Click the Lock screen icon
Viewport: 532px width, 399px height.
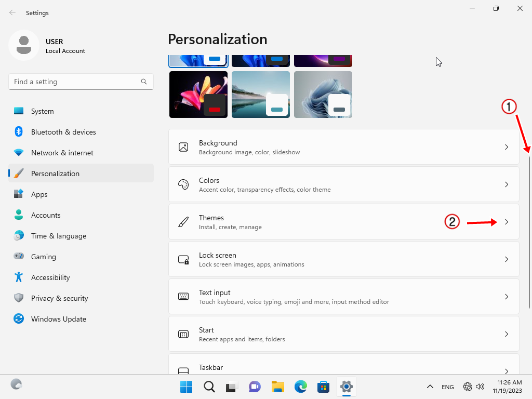pos(183,259)
